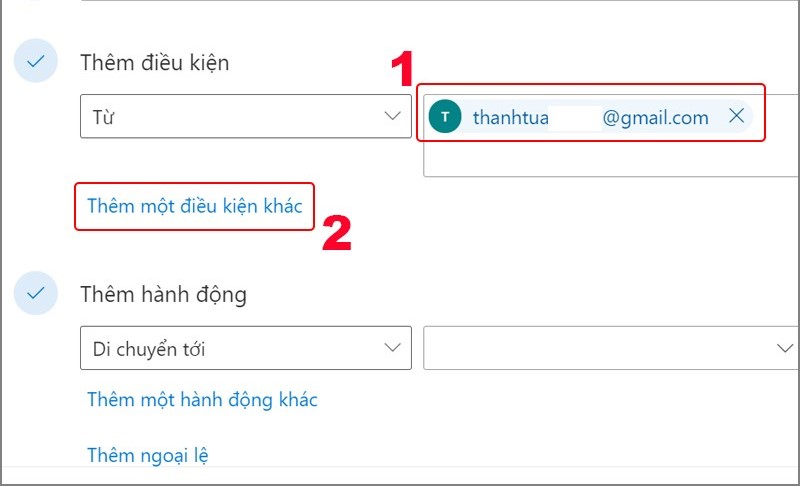Click the teal T avatar icon

point(445,118)
